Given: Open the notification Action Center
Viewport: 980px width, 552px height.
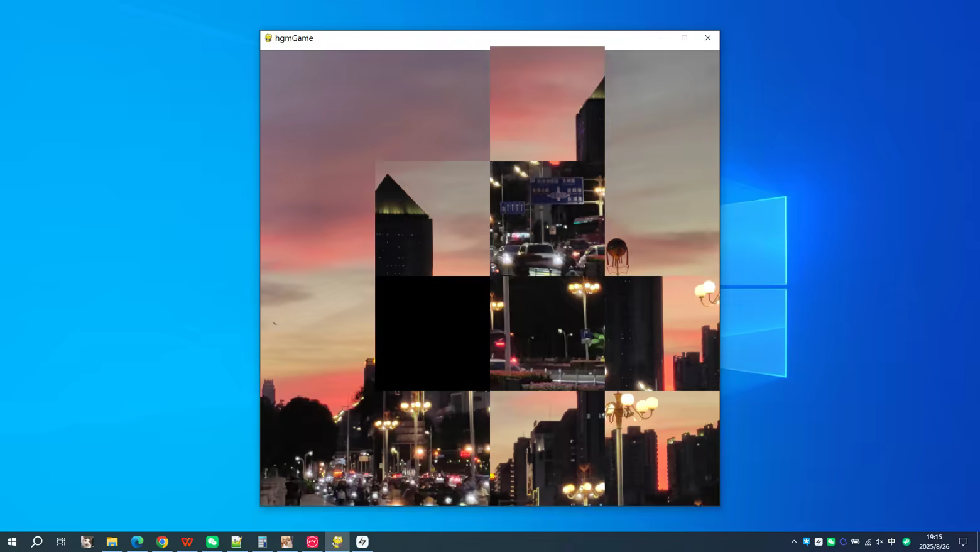Looking at the screenshot, I should coord(963,541).
